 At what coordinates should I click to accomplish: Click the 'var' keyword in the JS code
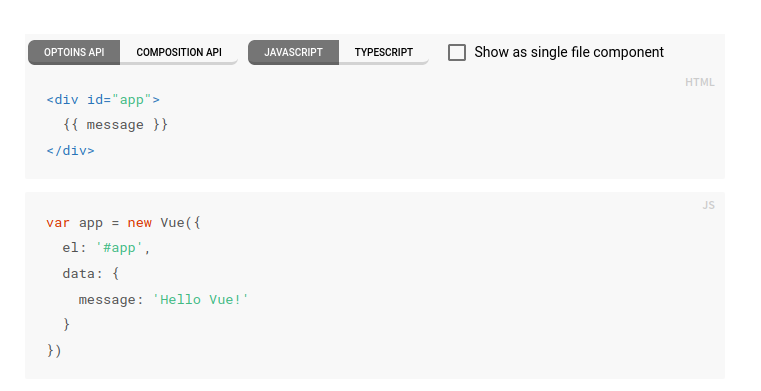(58, 223)
